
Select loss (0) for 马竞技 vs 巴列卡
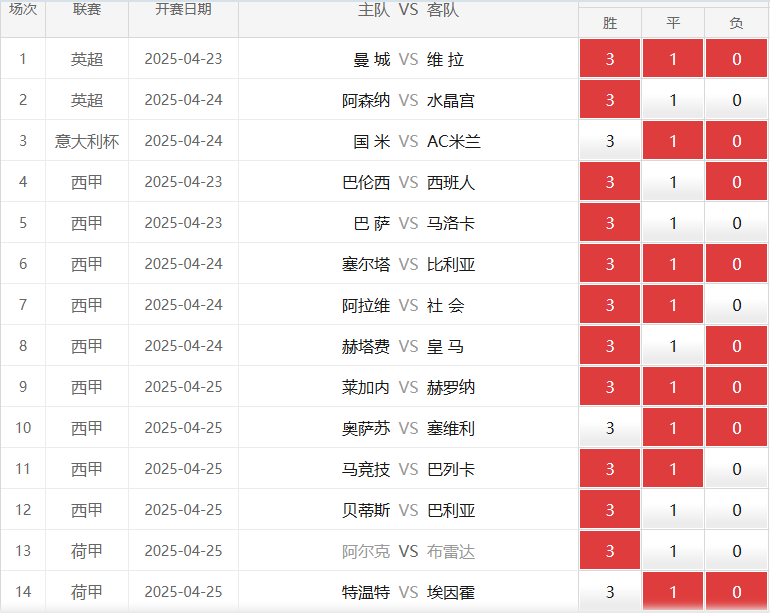736,469
